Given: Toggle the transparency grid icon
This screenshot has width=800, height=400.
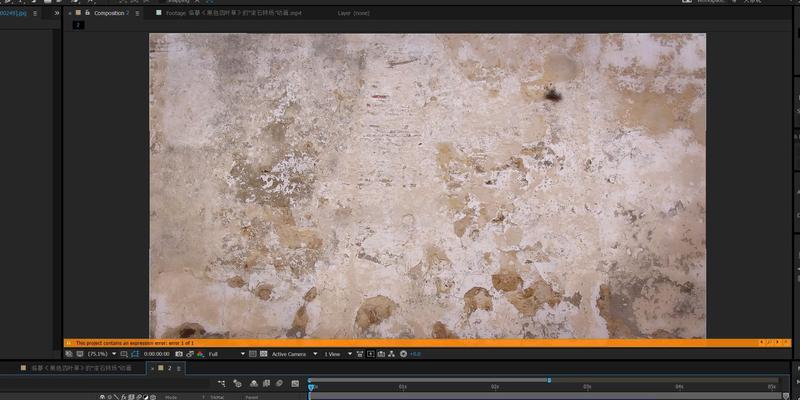Looking at the screenshot, I should [263, 354].
